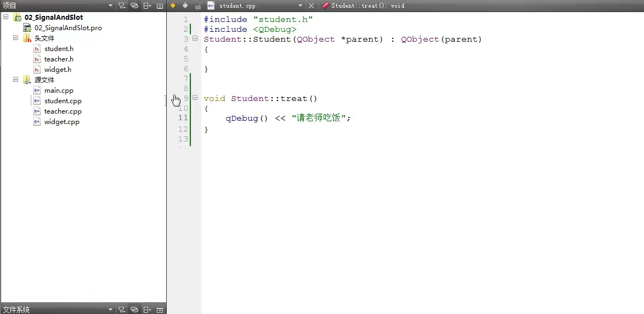Click the widget.cpp source file icon
The image size is (644, 314).
(x=37, y=122)
